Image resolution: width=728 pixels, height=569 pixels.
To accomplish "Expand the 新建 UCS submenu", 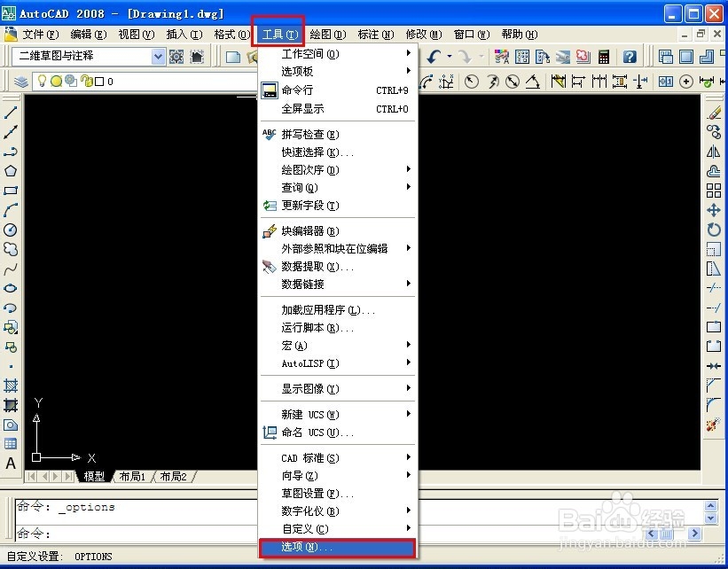I will coord(338,415).
